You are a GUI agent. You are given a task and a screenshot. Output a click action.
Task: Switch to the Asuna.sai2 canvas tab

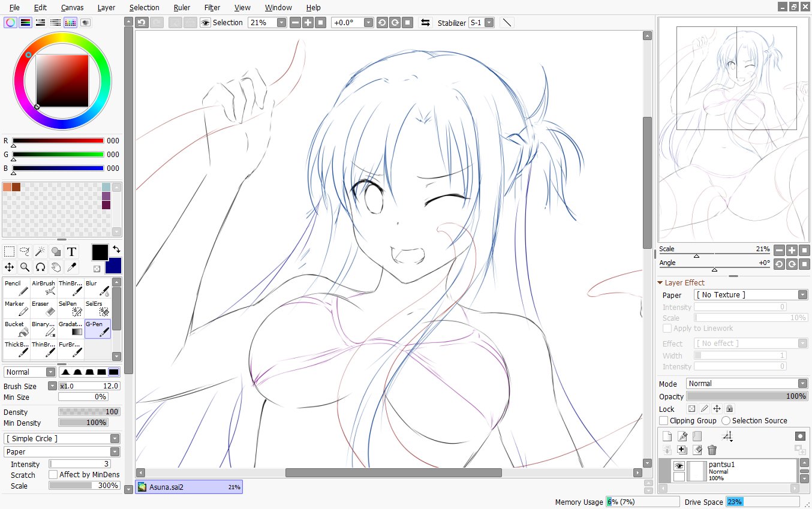pos(189,487)
